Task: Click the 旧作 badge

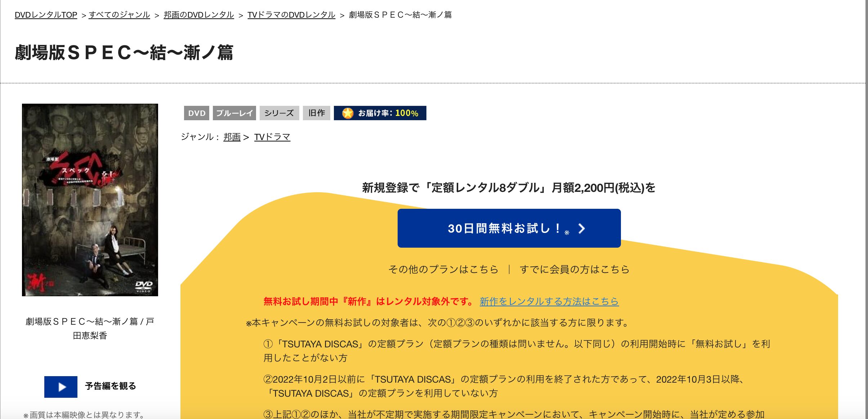Action: click(316, 113)
